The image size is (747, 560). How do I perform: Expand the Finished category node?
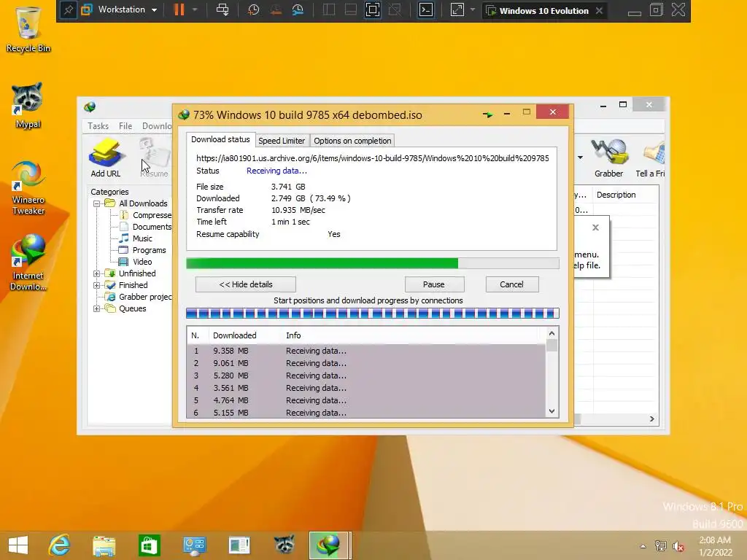click(97, 285)
